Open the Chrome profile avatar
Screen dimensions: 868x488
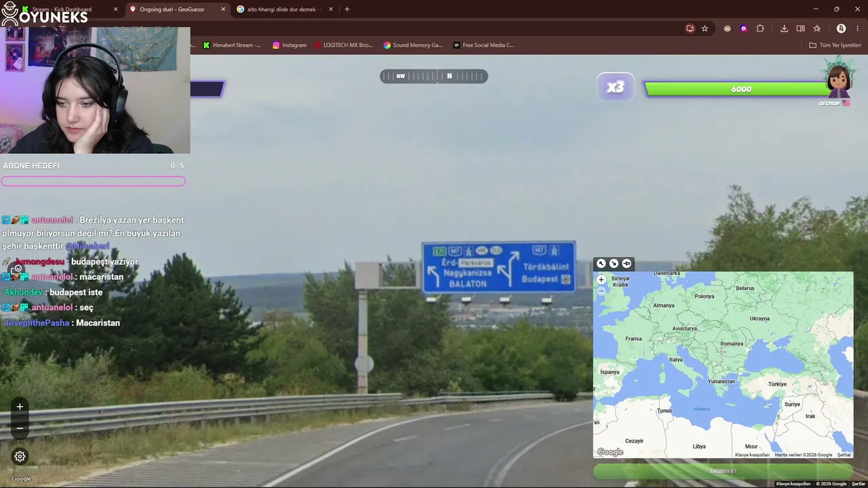(x=841, y=28)
